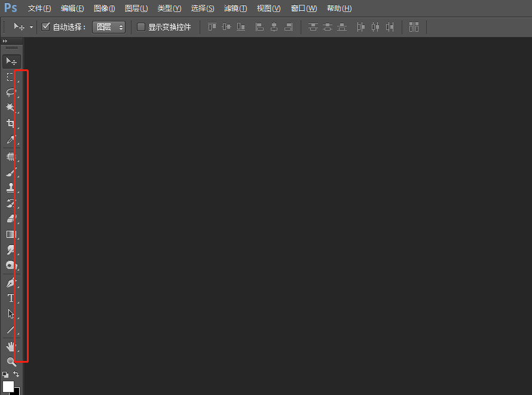The image size is (532, 395).
Task: Open the 类型(Y) menu
Action: [x=169, y=8]
